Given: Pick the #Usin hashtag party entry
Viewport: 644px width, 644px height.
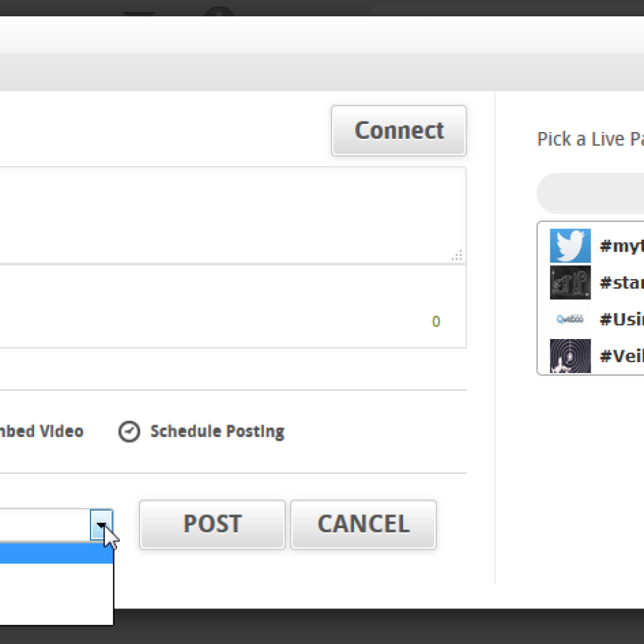Looking at the screenshot, I should [x=622, y=319].
